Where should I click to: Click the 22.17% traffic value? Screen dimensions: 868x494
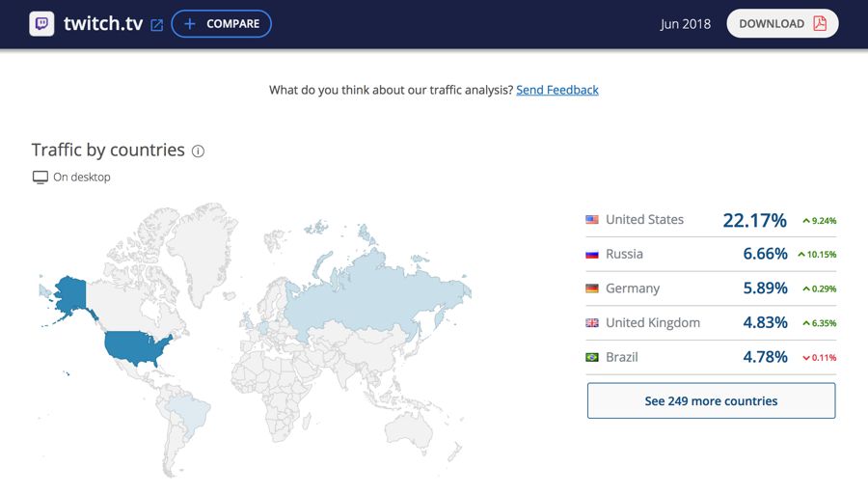point(754,220)
